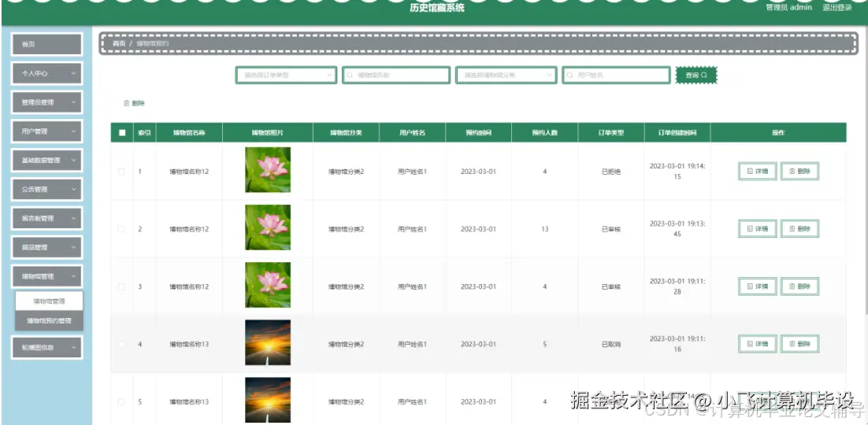The width and height of the screenshot is (868, 425).
Task: Open the 请选择订单类型 dropdown
Action: pyautogui.click(x=286, y=76)
